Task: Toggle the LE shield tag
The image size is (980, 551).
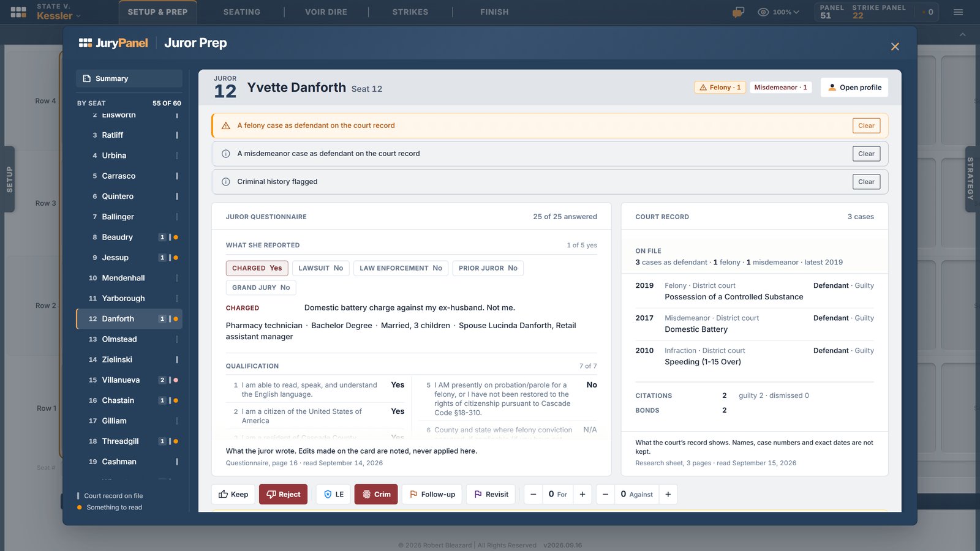Action: 333,494
